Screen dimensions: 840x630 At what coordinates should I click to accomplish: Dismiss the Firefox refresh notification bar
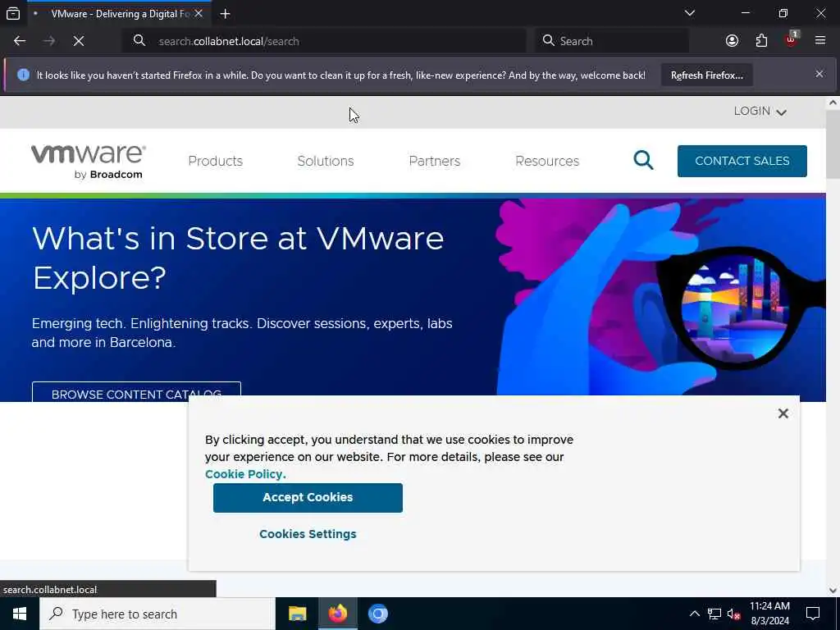click(x=819, y=74)
